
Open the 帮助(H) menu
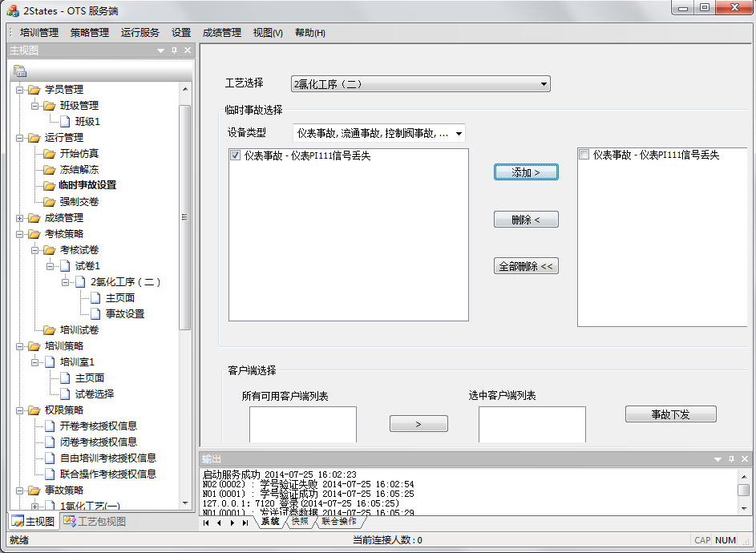(310, 33)
